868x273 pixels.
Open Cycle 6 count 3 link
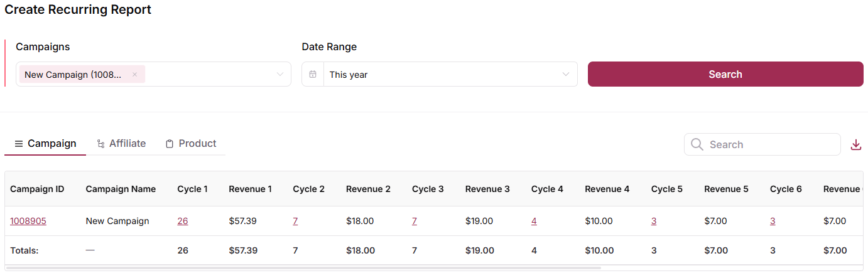point(773,221)
